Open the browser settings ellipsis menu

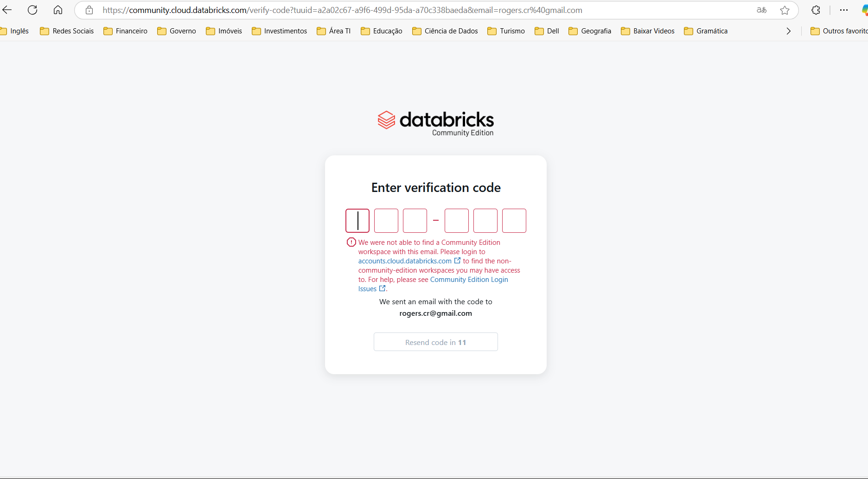844,10
